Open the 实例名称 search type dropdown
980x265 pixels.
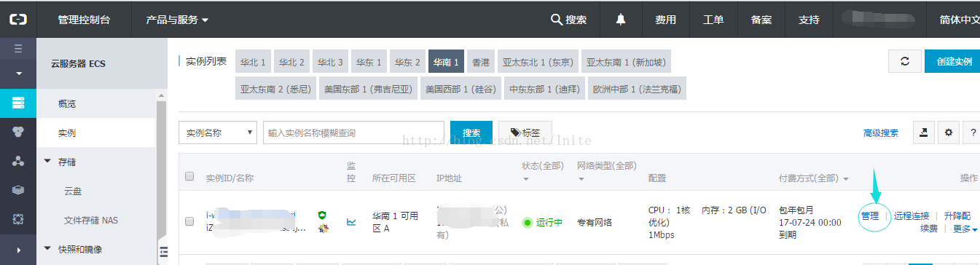218,132
